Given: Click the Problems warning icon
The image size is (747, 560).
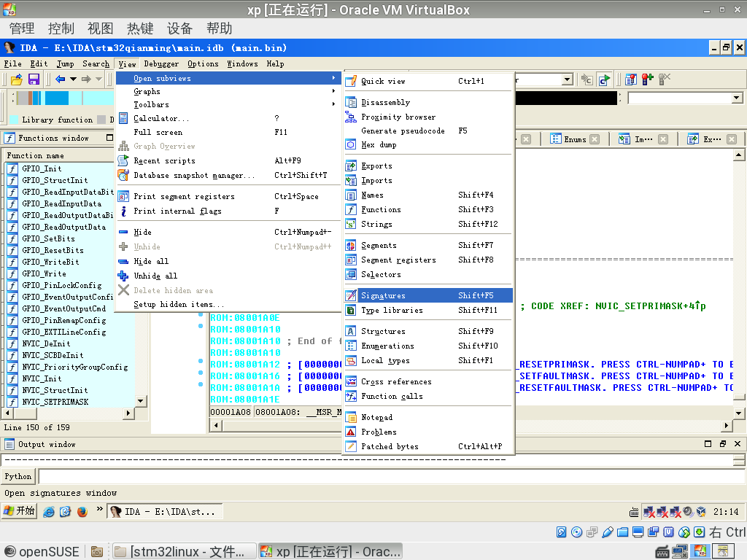Looking at the screenshot, I should click(x=351, y=432).
